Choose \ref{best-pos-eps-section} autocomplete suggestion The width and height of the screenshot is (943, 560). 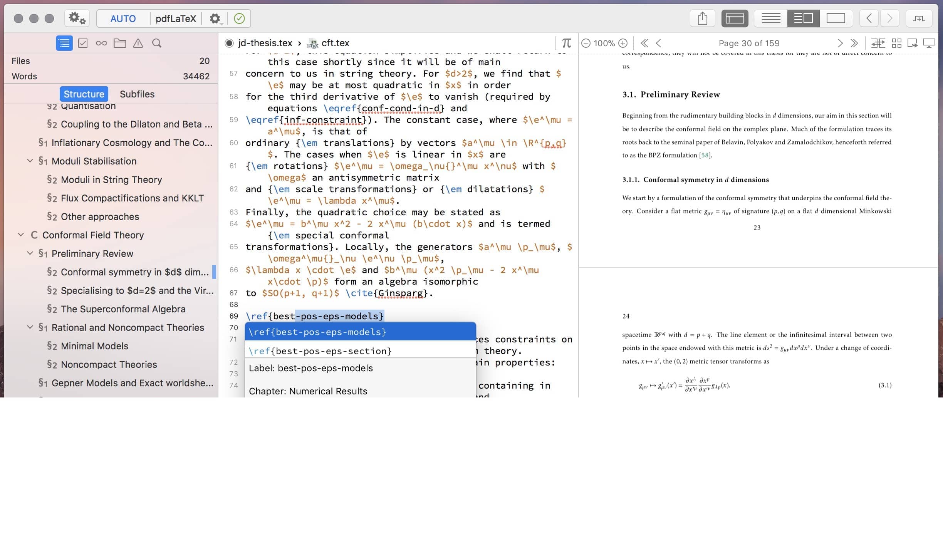pyautogui.click(x=320, y=351)
